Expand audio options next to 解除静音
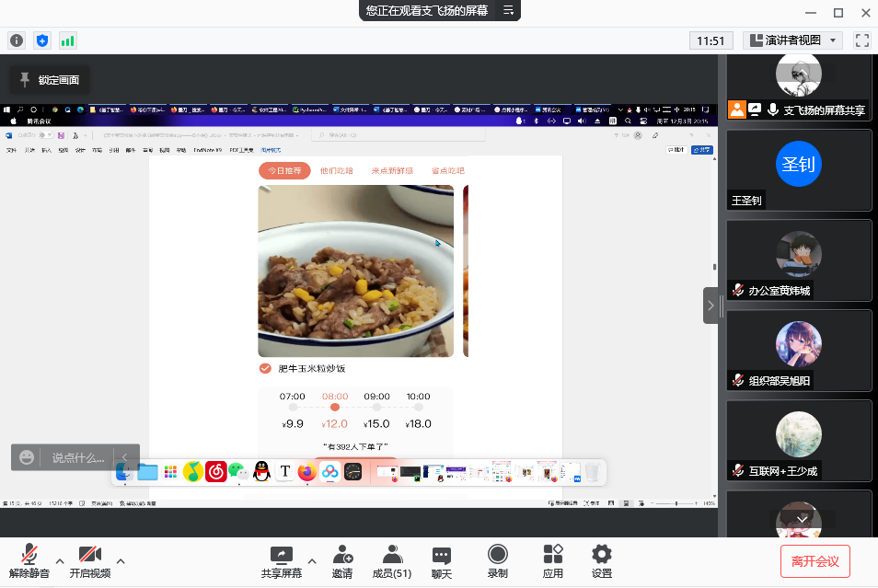Screen dimensions: 878x588 [60, 563]
